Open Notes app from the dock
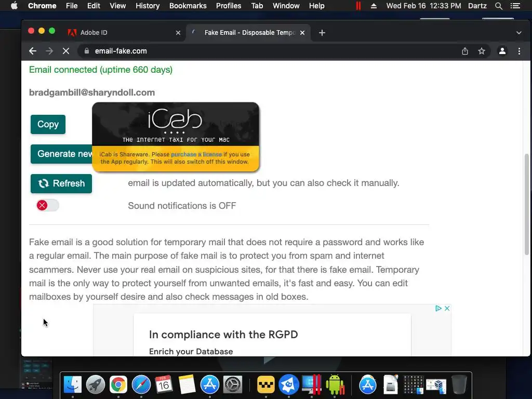 [x=187, y=385]
